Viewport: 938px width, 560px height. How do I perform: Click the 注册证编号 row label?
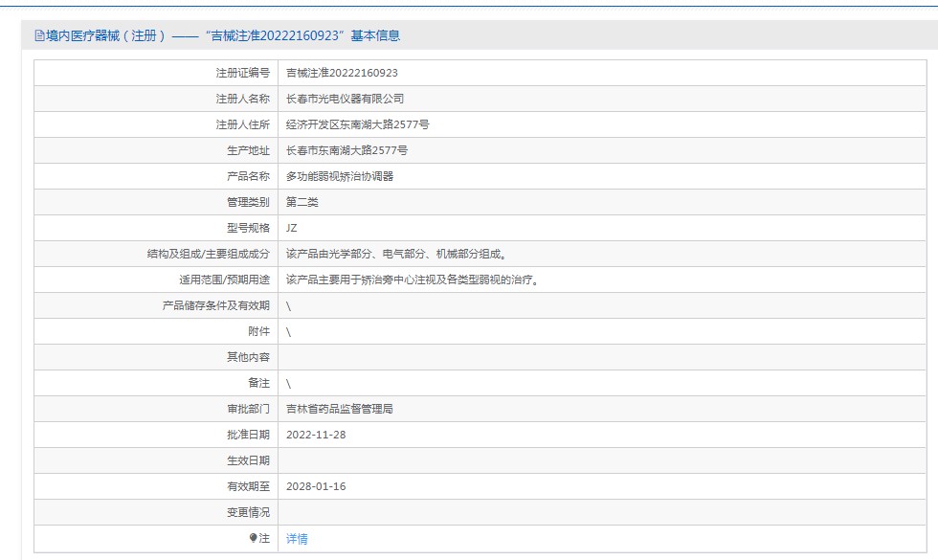[243, 73]
